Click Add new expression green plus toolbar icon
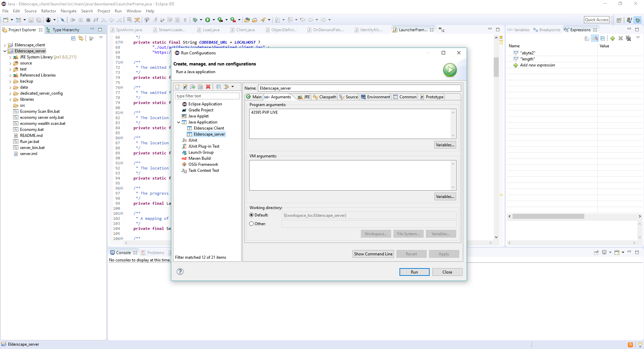644x349 pixels. (x=612, y=39)
